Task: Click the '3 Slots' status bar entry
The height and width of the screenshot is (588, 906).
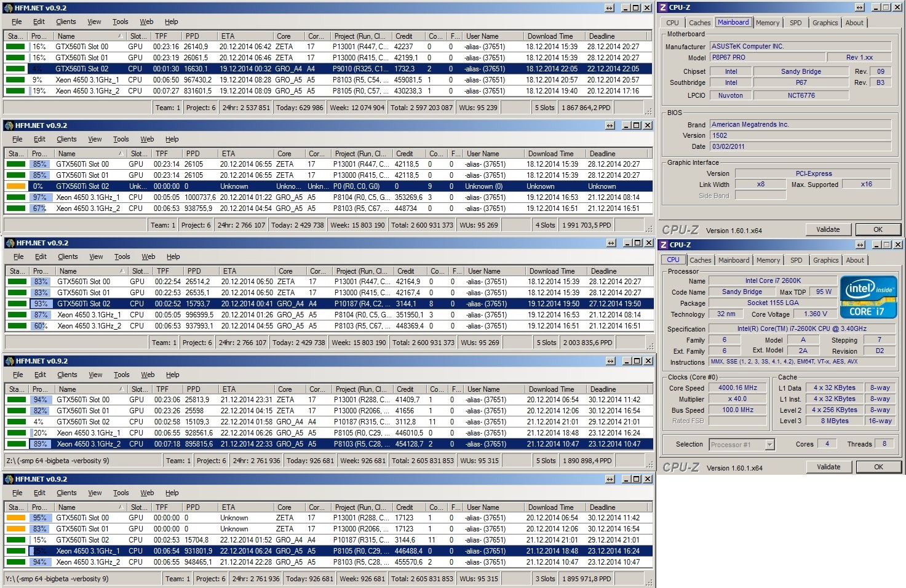Action: point(545,579)
